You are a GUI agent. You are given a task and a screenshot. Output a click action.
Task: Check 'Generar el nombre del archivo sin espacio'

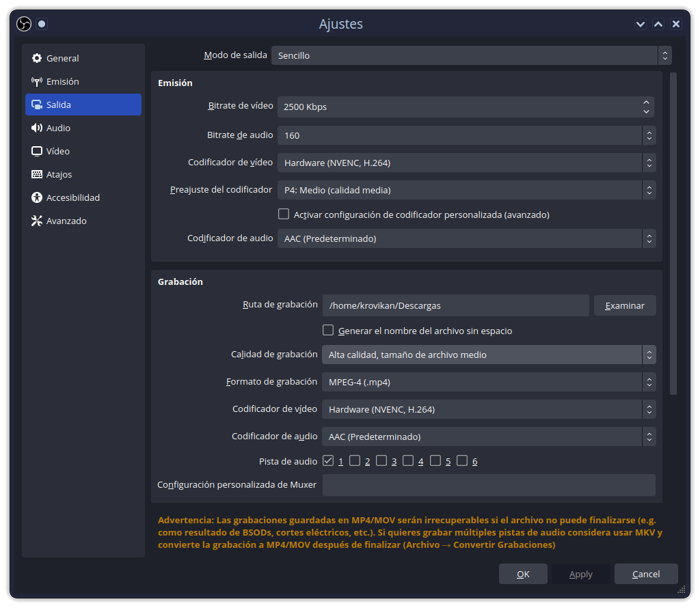pyautogui.click(x=328, y=330)
